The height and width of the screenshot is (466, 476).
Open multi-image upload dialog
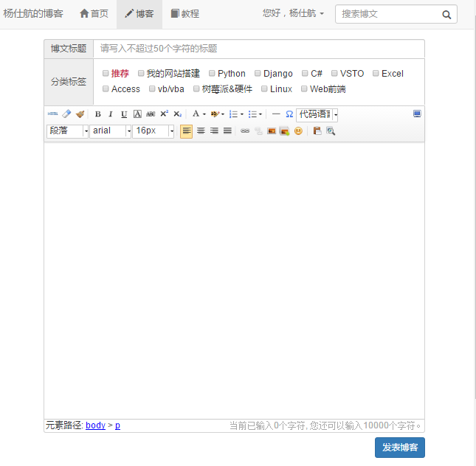coord(284,131)
